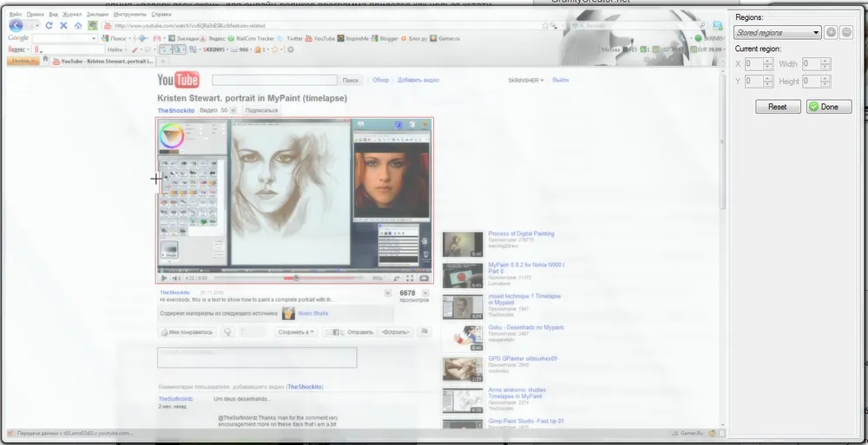Open the Stored regions dropdown
868x445 pixels.
coord(777,32)
